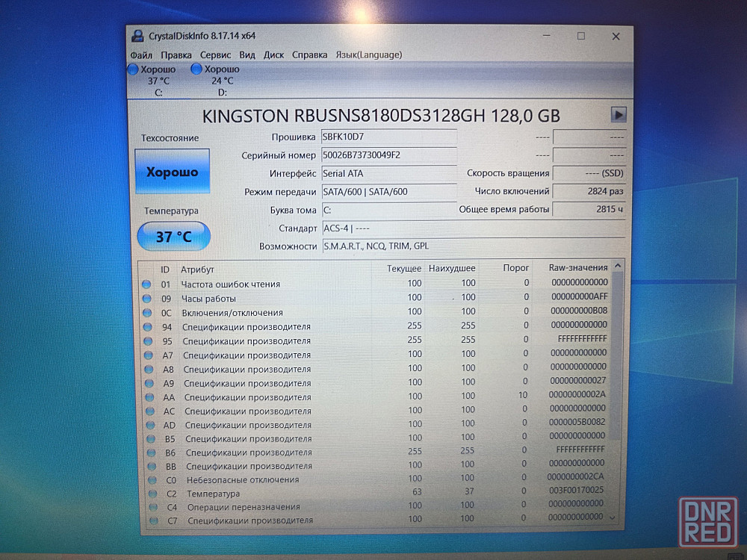
Task: Click status icon of row C4 Операции переназначения
Action: point(153,508)
